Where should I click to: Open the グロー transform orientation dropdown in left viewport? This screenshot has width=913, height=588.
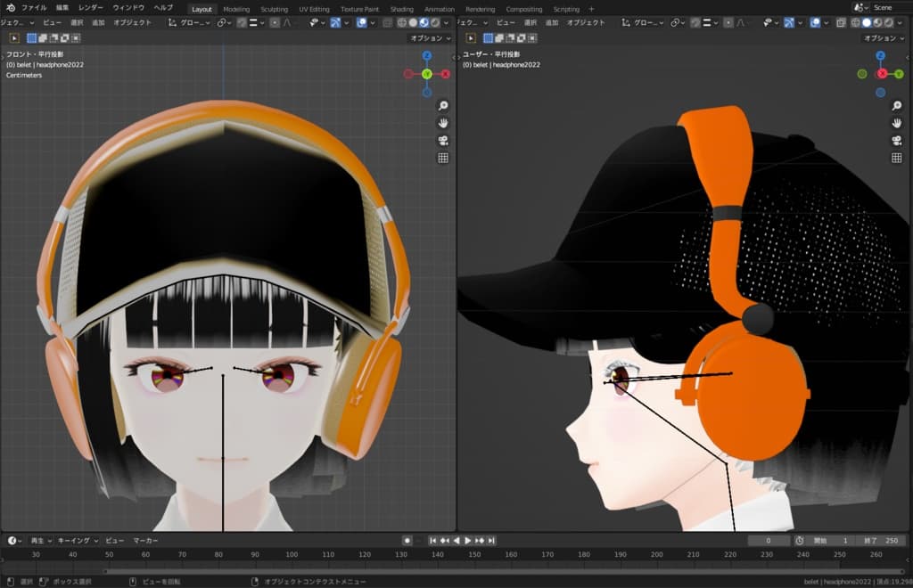pyautogui.click(x=191, y=22)
